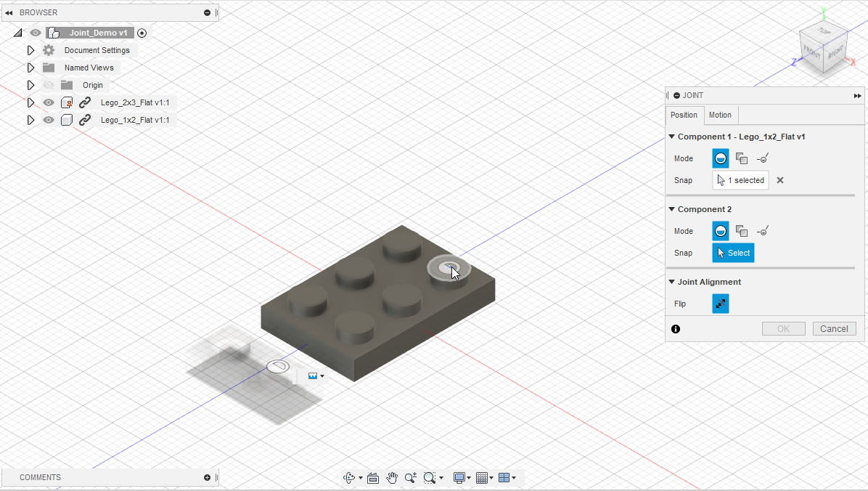Open the Display Settings icon

click(x=460, y=477)
